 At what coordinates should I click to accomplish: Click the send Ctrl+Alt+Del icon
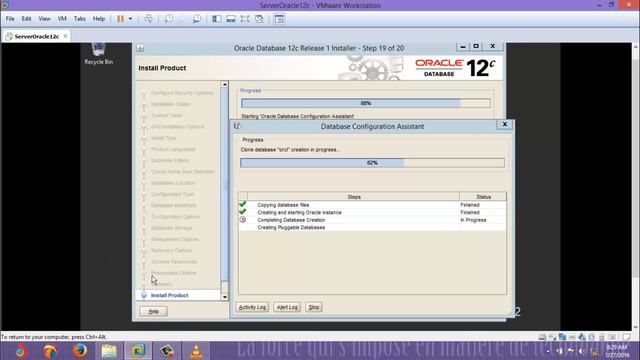(x=149, y=19)
